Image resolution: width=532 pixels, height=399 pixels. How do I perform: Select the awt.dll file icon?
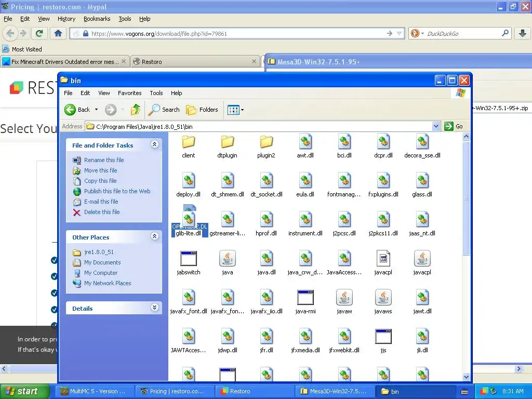coord(305,142)
